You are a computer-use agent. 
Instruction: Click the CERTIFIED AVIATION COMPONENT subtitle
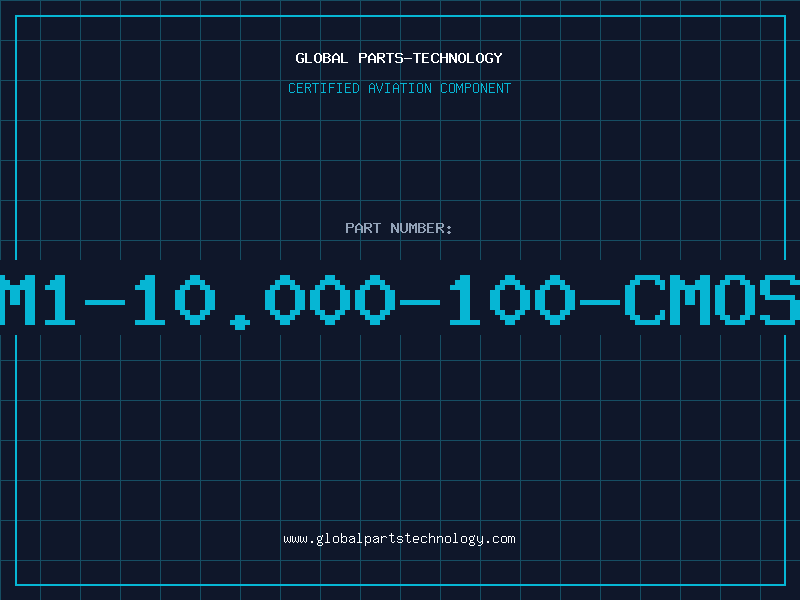[399, 88]
